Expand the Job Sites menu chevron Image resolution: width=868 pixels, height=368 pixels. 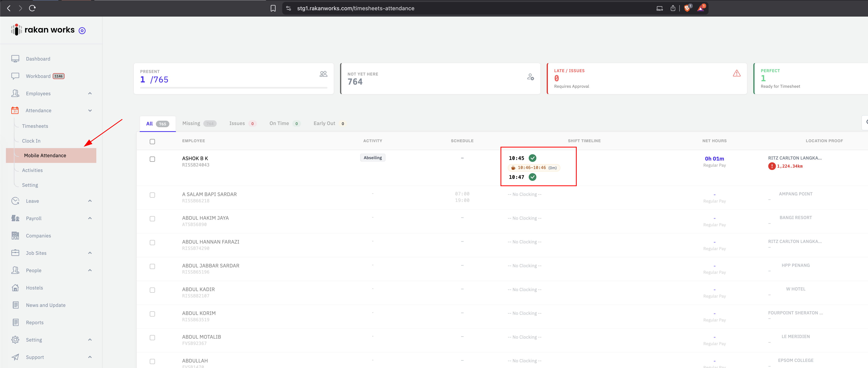90,253
